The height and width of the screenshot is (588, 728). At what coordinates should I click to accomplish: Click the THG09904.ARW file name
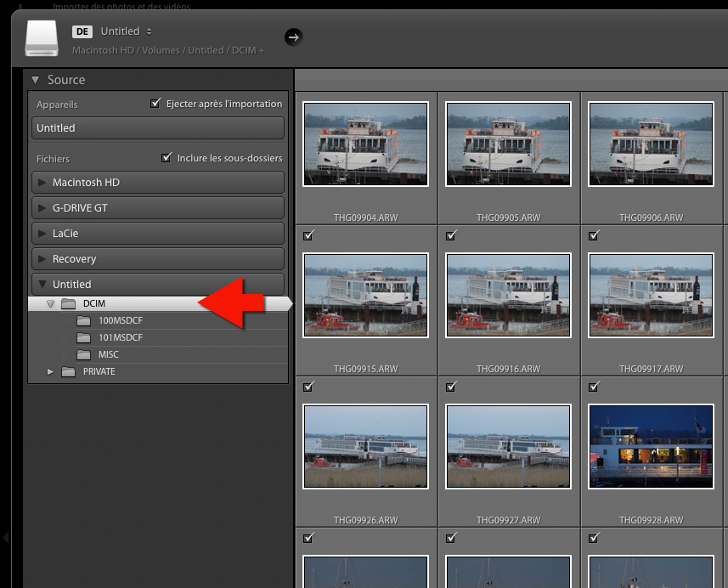tap(366, 218)
